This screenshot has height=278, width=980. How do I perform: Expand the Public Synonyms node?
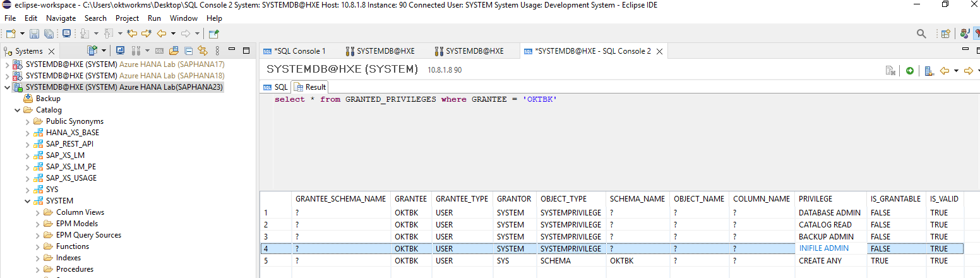(x=27, y=121)
